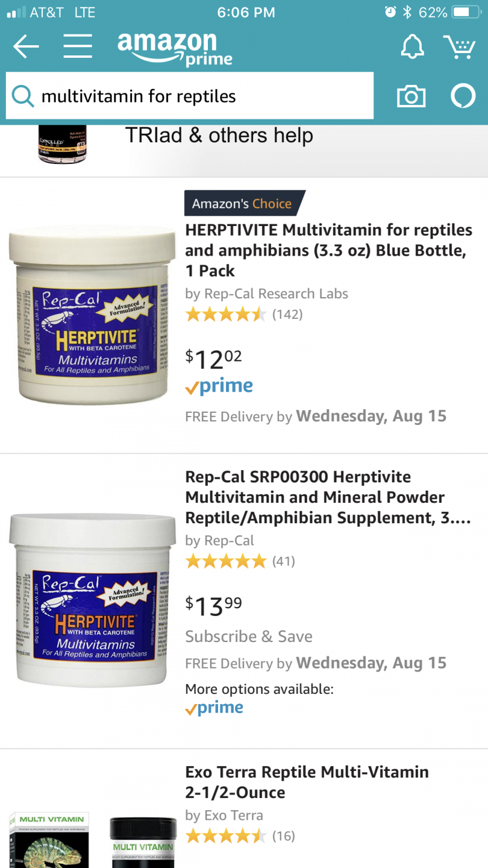Open the HERPTIVITE Multivitamin Blue Bottle listing
Viewport: 488px width, 868px height.
click(328, 250)
